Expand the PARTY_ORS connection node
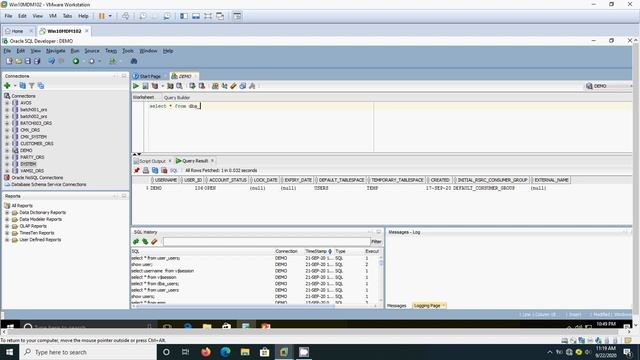 (x=7, y=157)
